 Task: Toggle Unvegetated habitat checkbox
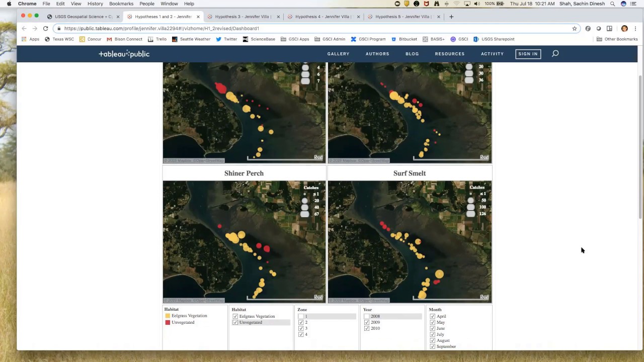click(235, 322)
